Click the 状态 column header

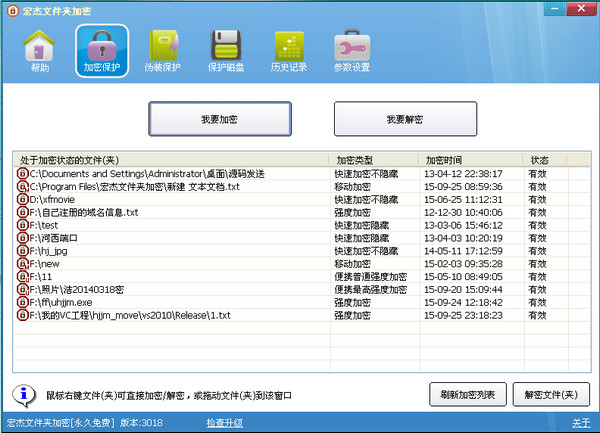pos(540,159)
